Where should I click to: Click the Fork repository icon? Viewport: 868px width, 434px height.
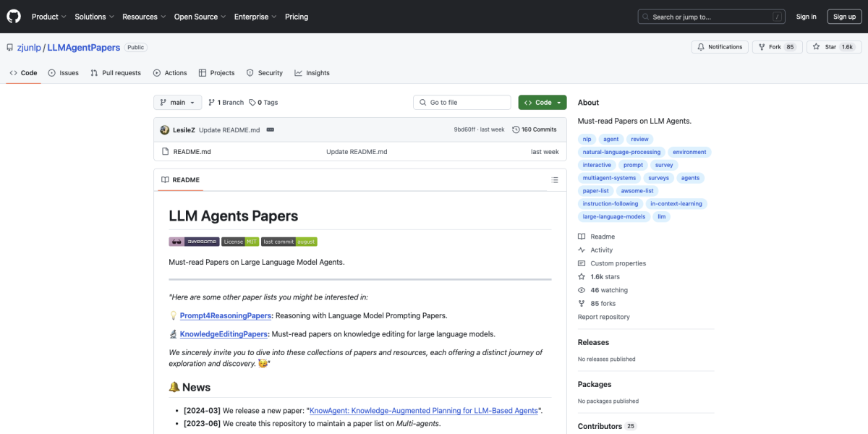pos(761,47)
